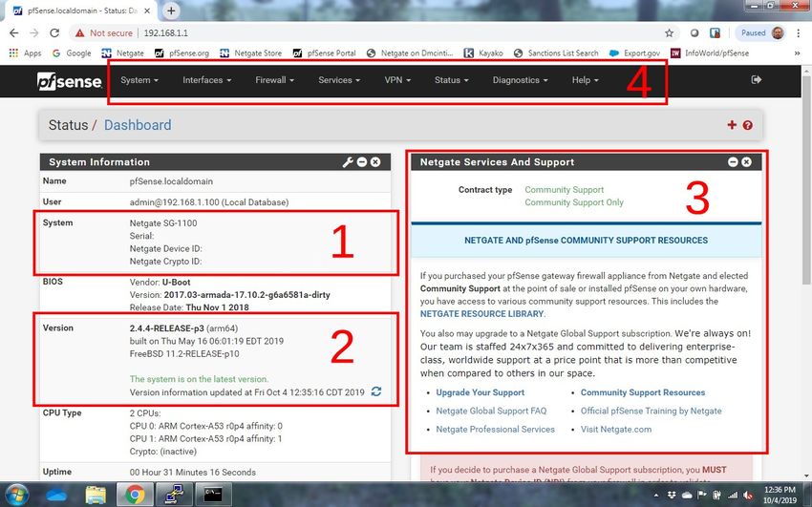Show more bookmarks chevron
The image size is (812, 507).
797,53
